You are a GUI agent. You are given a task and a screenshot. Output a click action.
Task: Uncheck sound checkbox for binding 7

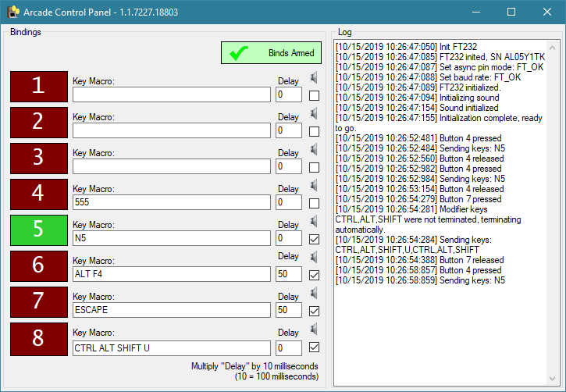[314, 311]
